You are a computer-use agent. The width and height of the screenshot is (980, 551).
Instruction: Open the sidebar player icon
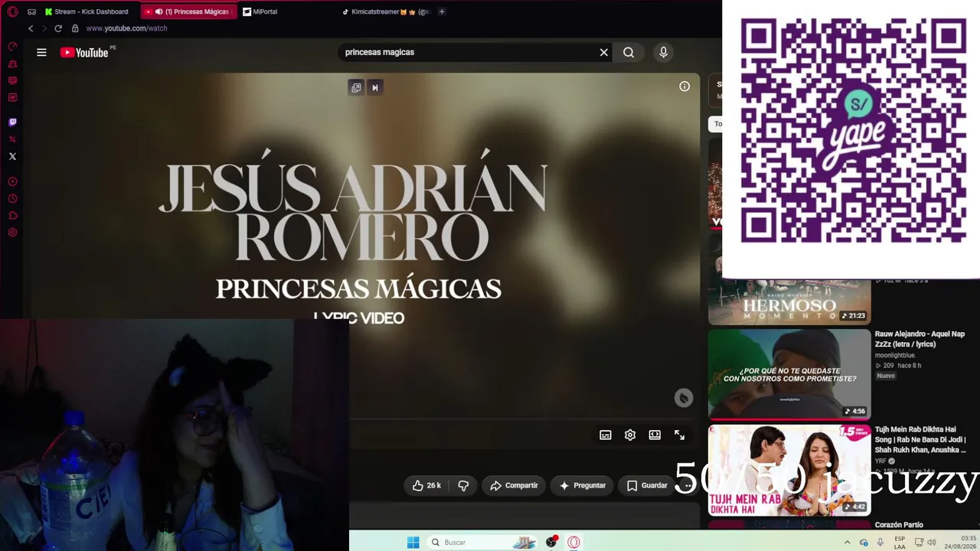pyautogui.click(x=12, y=182)
